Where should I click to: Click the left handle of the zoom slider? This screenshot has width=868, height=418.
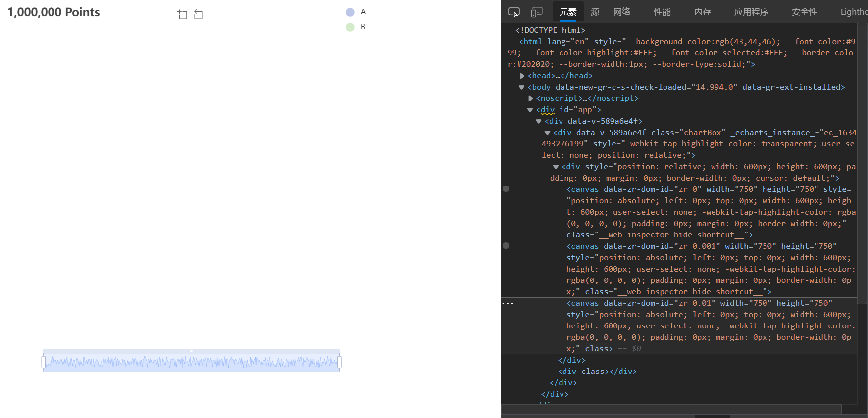tap(44, 362)
